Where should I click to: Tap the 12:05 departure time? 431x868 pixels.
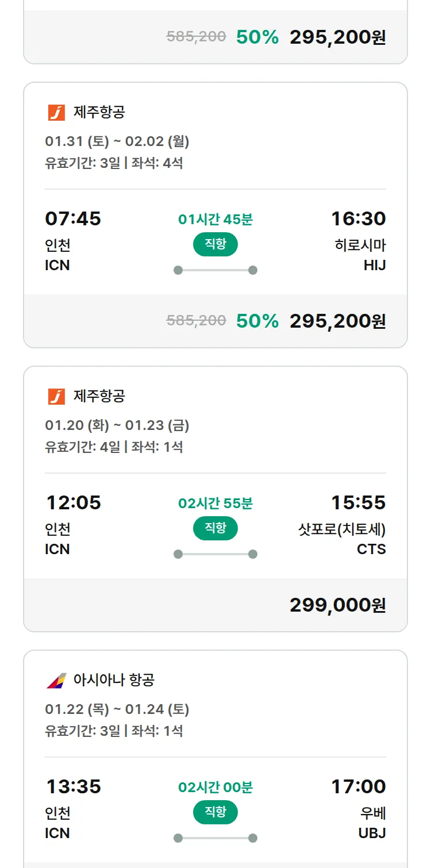click(x=73, y=503)
